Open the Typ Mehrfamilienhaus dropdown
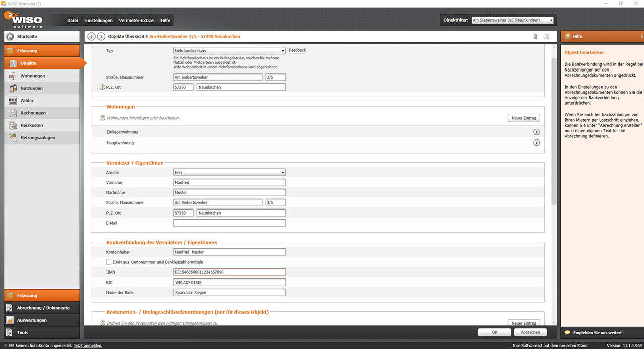This screenshot has height=349, width=644. pos(229,51)
